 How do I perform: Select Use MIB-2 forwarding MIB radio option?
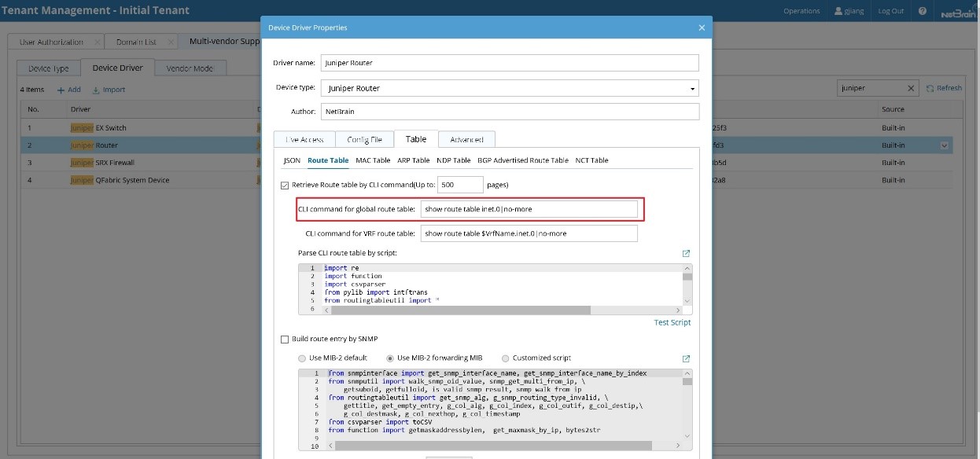390,358
